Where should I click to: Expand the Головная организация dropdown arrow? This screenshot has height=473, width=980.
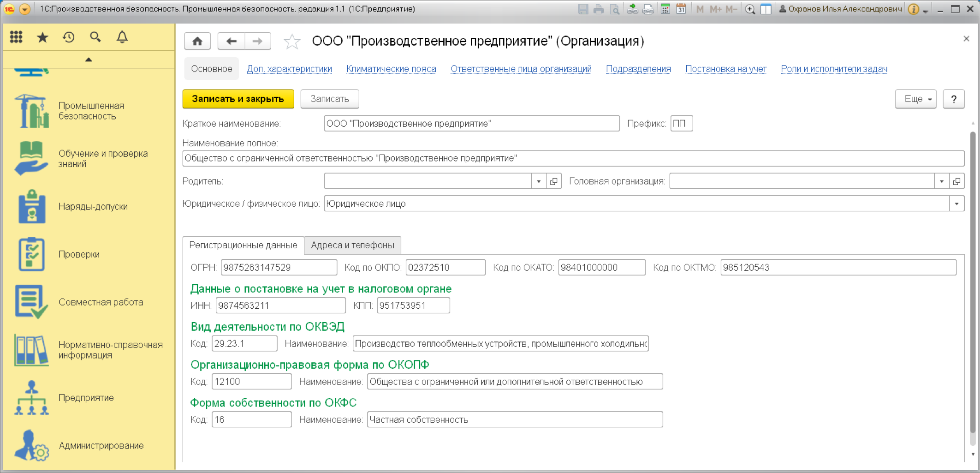click(x=942, y=181)
